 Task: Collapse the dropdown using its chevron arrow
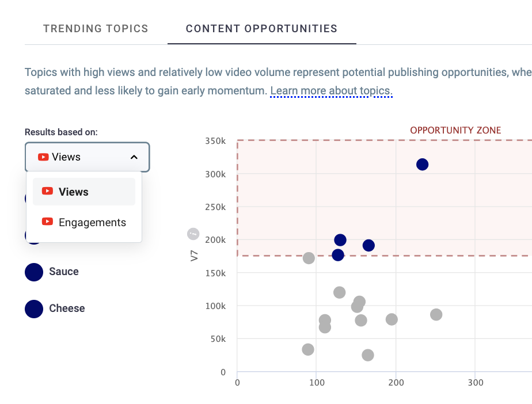(134, 157)
